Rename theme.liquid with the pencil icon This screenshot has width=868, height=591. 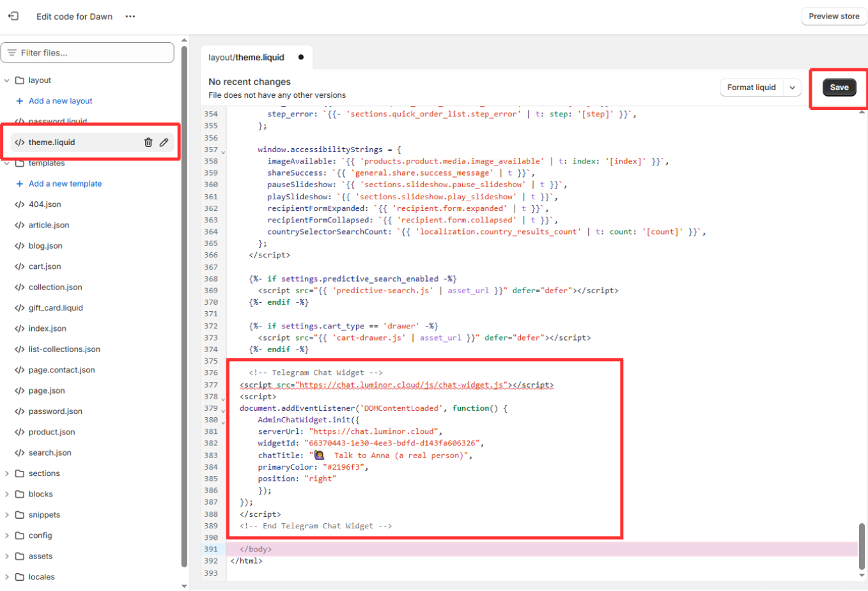pyautogui.click(x=164, y=142)
